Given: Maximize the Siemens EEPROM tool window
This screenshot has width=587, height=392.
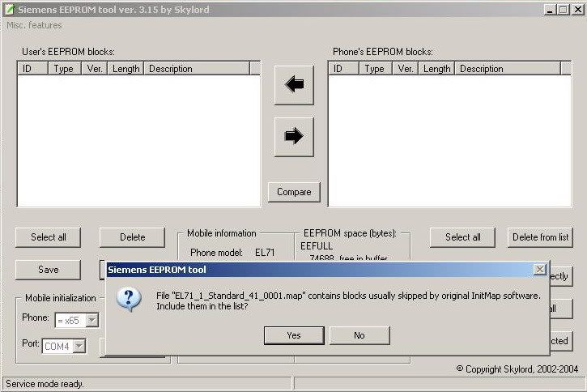Looking at the screenshot, I should pyautogui.click(x=563, y=10).
